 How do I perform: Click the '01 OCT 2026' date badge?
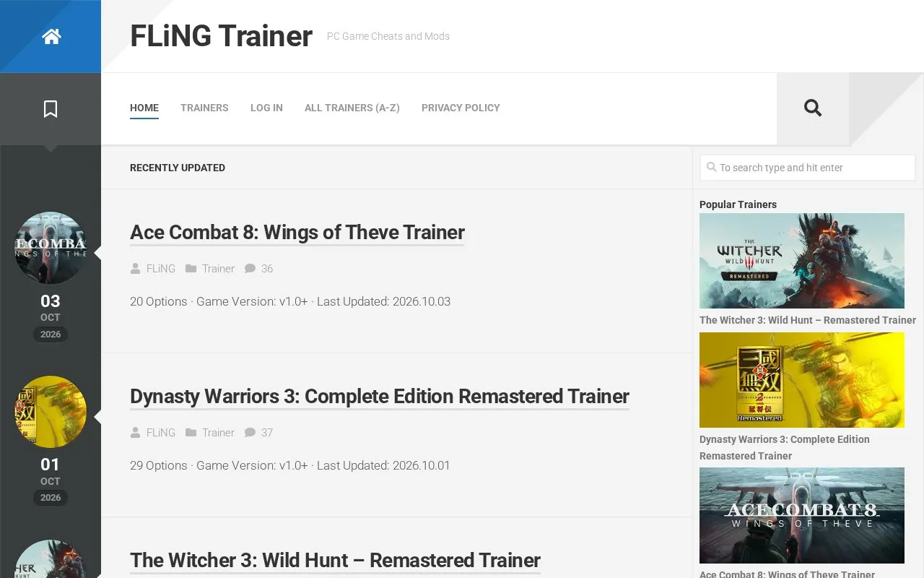[x=51, y=480]
